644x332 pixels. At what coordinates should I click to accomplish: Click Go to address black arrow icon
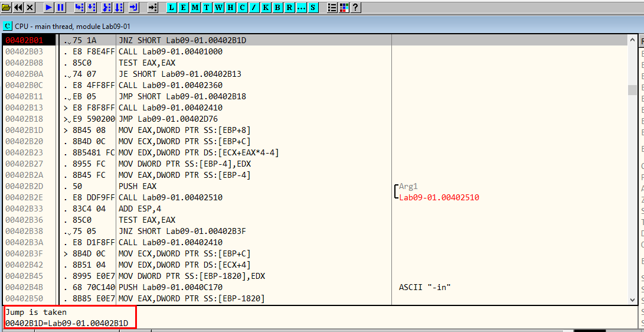tap(153, 7)
